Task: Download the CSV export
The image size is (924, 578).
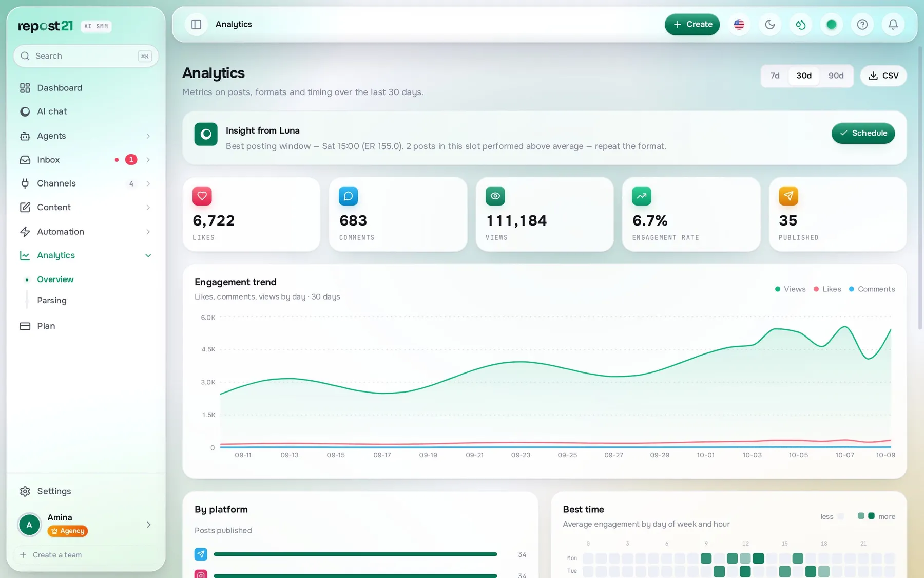Action: point(883,76)
